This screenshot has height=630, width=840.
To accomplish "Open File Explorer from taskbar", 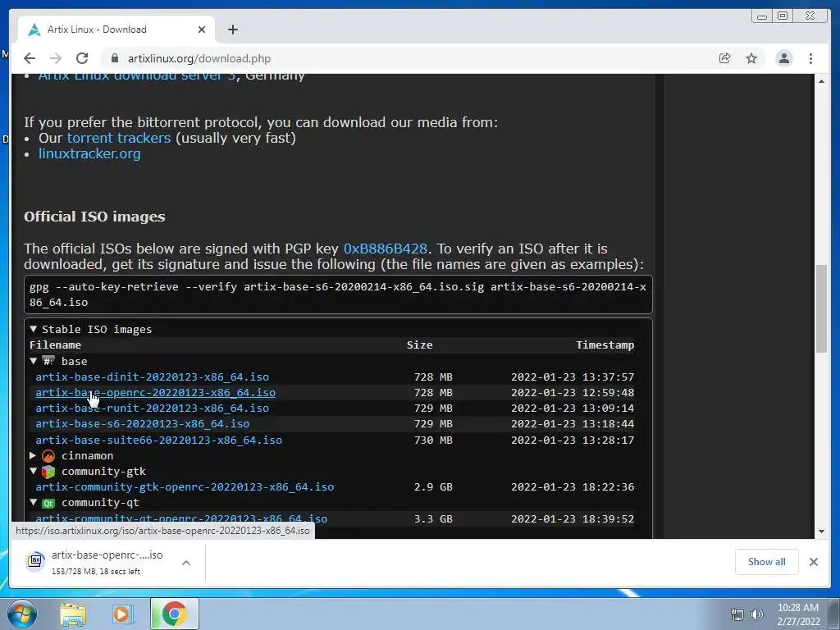I will [x=73, y=614].
